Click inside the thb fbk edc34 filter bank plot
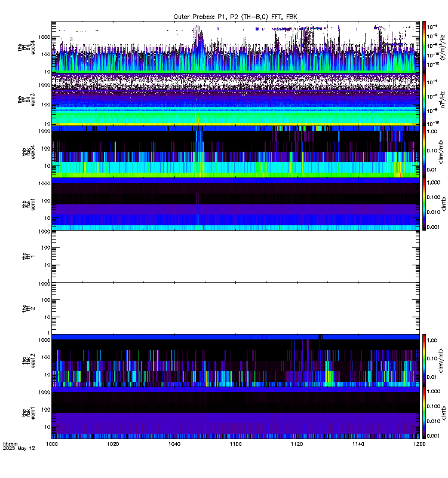This screenshot has height=478, width=448. tap(235, 152)
